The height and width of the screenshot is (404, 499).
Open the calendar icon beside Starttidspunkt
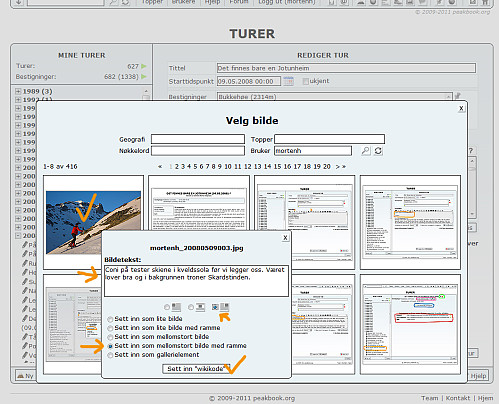point(288,81)
